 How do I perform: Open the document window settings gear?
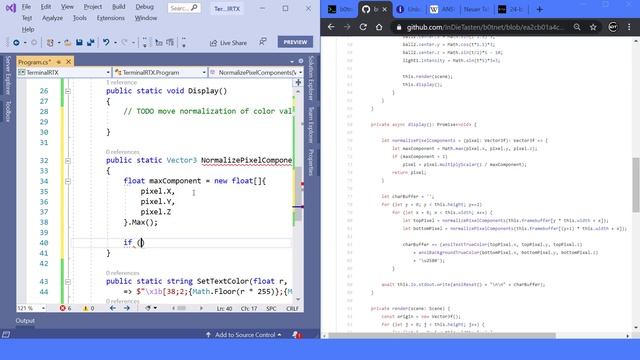[301, 61]
